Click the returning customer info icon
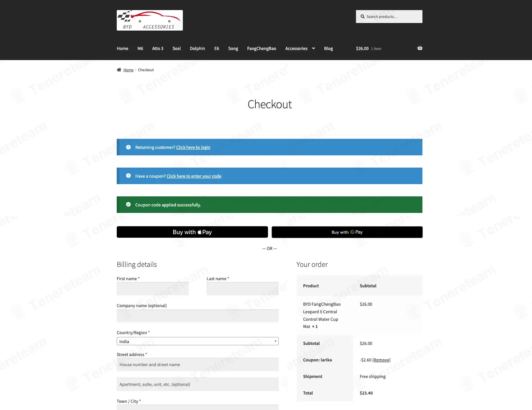 pyautogui.click(x=128, y=147)
